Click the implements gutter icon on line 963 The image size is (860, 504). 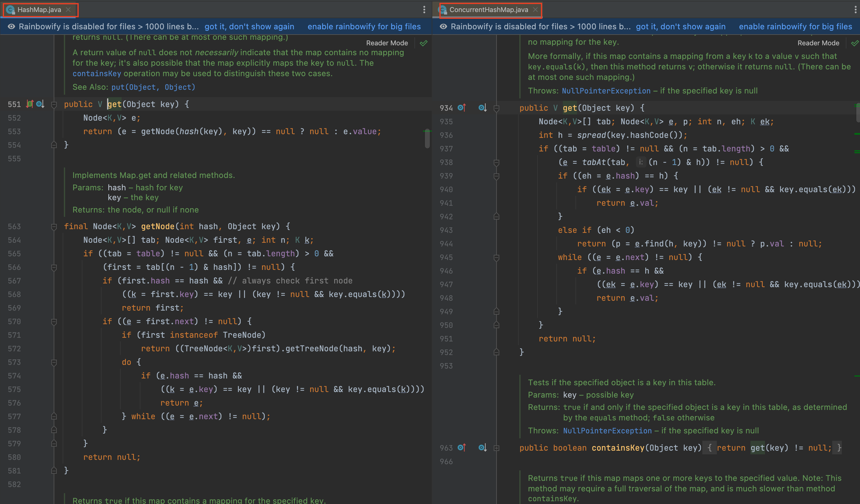coord(461,447)
